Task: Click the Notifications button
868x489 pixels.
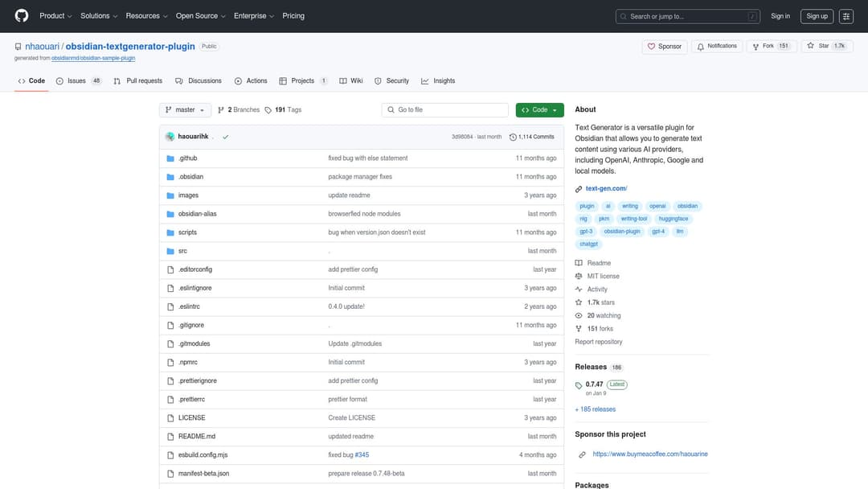Action: [717, 47]
